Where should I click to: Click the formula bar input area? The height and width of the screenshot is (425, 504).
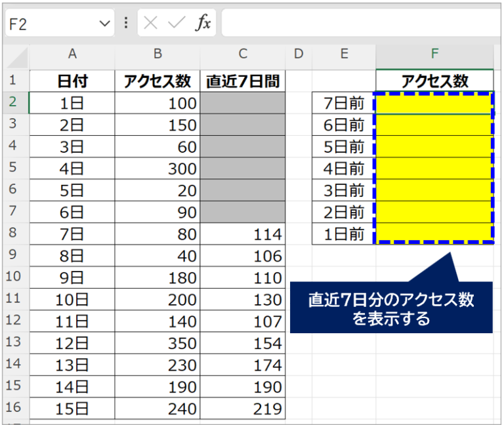[x=361, y=24]
